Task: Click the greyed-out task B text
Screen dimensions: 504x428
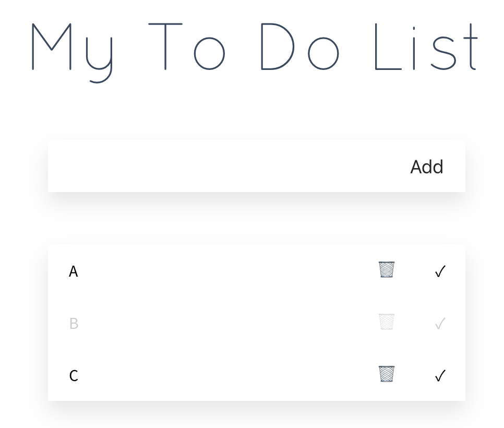Action: (74, 324)
